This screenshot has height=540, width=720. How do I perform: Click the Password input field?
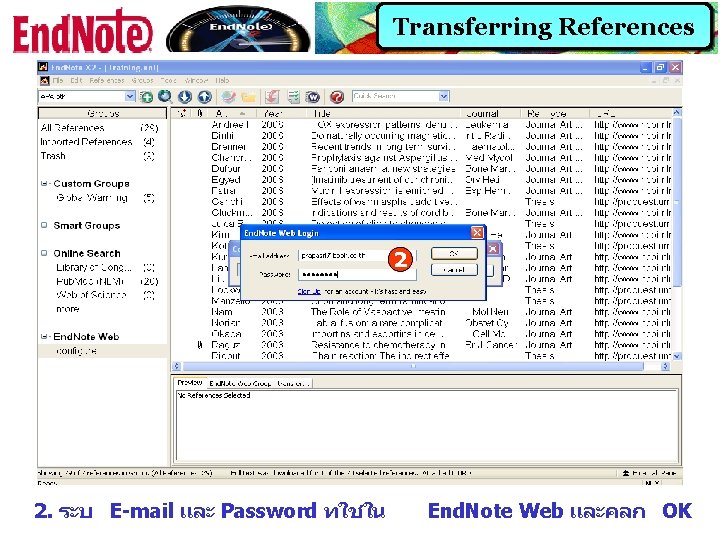pyautogui.click(x=357, y=274)
